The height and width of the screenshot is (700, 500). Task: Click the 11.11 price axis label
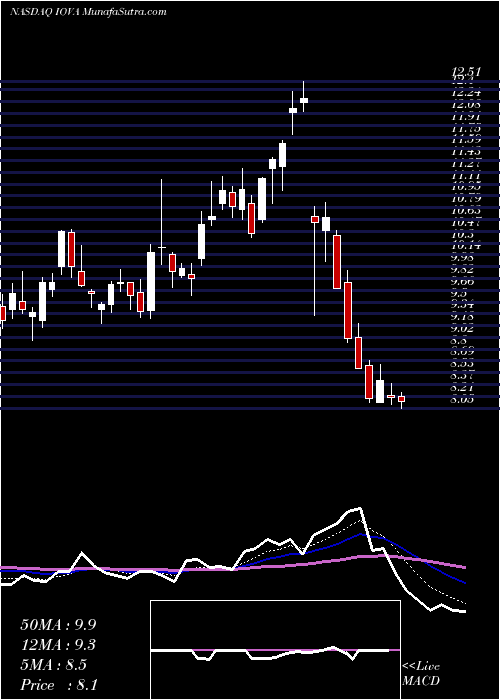click(x=466, y=176)
